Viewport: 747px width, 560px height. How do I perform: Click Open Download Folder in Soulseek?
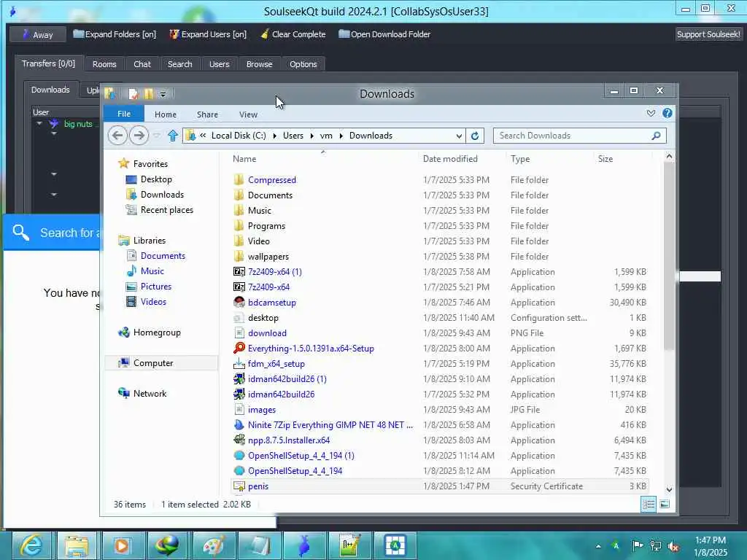[x=384, y=34]
